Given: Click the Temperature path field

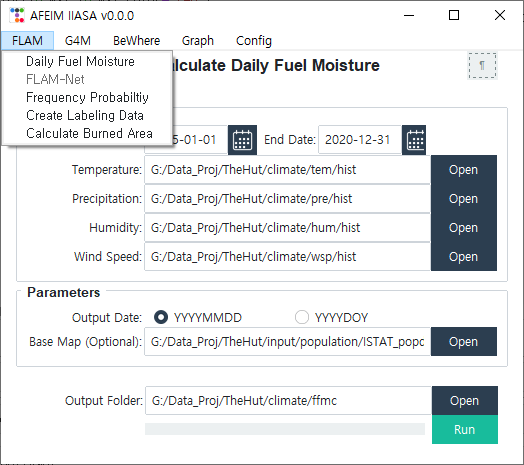Looking at the screenshot, I should 287,170.
